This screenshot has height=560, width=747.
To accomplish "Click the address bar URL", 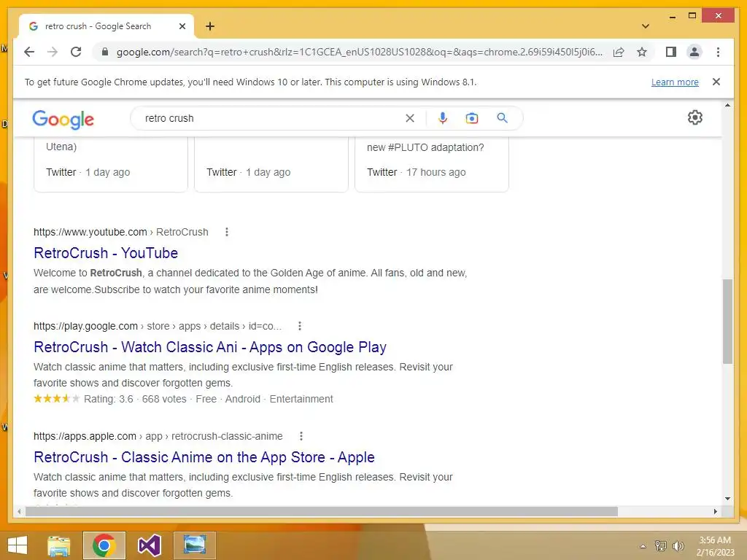I will click(x=360, y=52).
